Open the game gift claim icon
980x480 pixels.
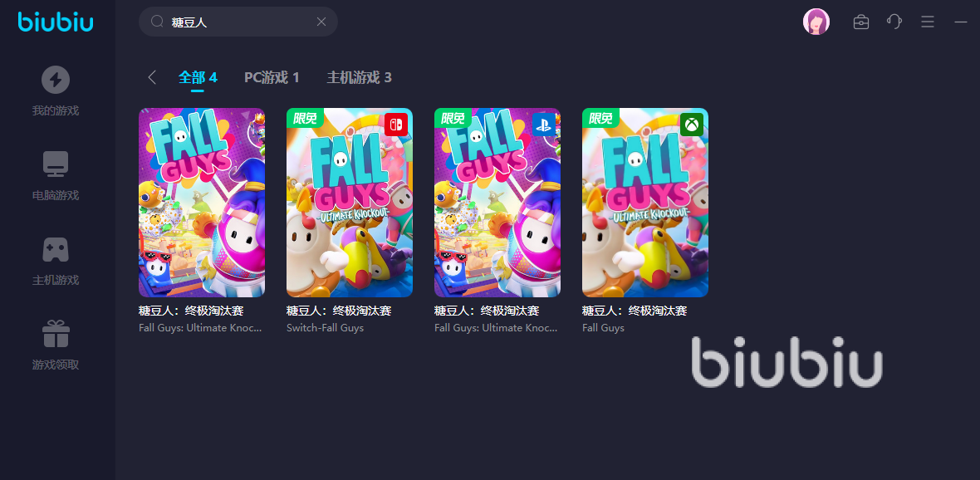56,334
